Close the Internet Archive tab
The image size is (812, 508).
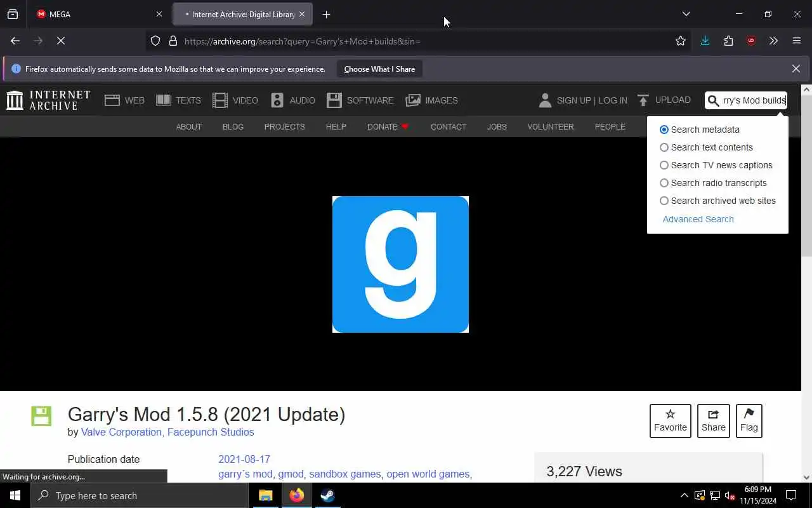coord(302,14)
